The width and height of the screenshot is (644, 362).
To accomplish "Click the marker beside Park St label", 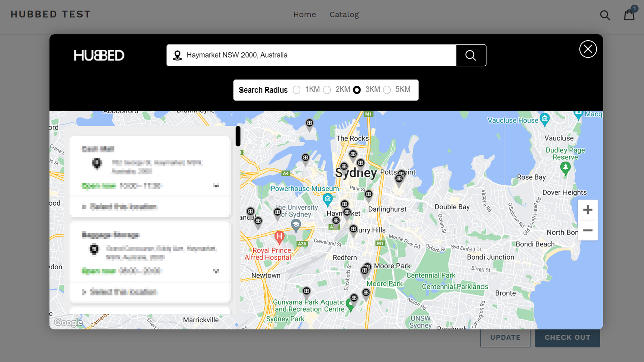I will click(x=369, y=195).
